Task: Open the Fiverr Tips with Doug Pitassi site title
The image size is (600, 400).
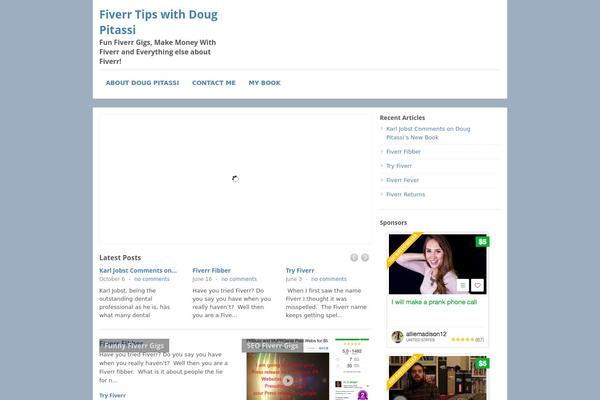Action: [158, 22]
